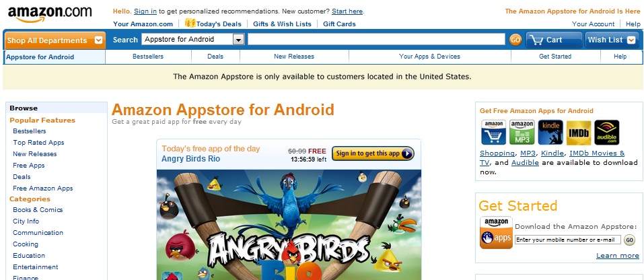The width and height of the screenshot is (644, 280).
Task: Click the orange search GO button
Action: point(515,40)
